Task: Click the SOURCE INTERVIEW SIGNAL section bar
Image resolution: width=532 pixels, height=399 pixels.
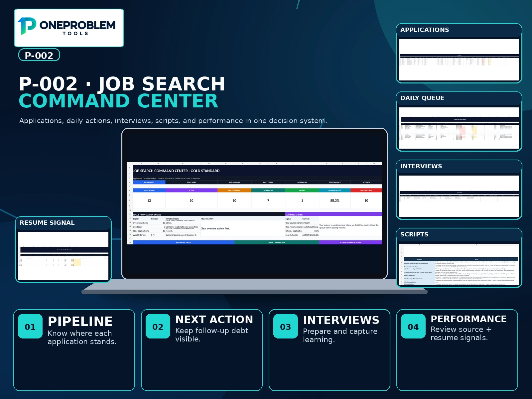Action: 350,242
